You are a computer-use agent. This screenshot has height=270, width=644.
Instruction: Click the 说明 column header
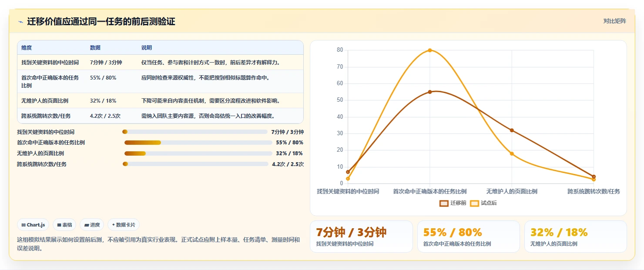pyautogui.click(x=147, y=48)
